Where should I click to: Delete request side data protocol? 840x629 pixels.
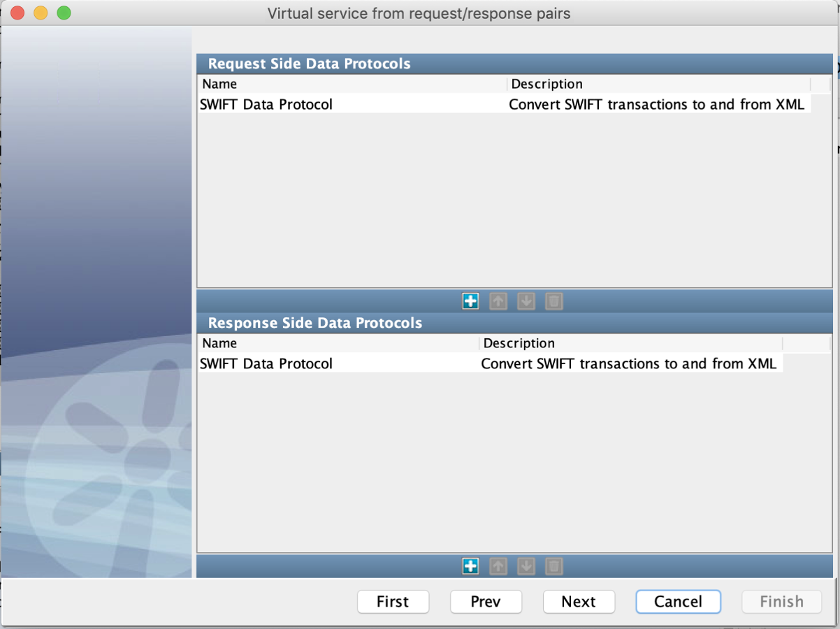[553, 301]
